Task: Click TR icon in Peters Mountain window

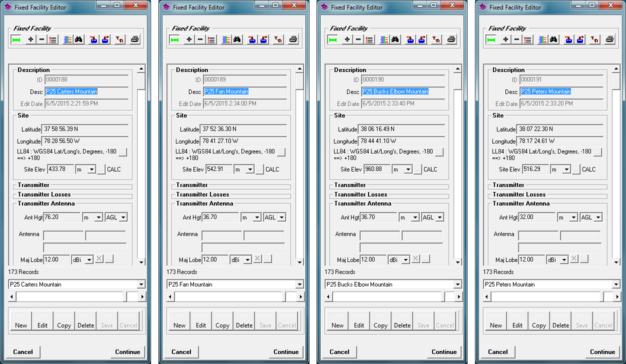Action: point(595,40)
